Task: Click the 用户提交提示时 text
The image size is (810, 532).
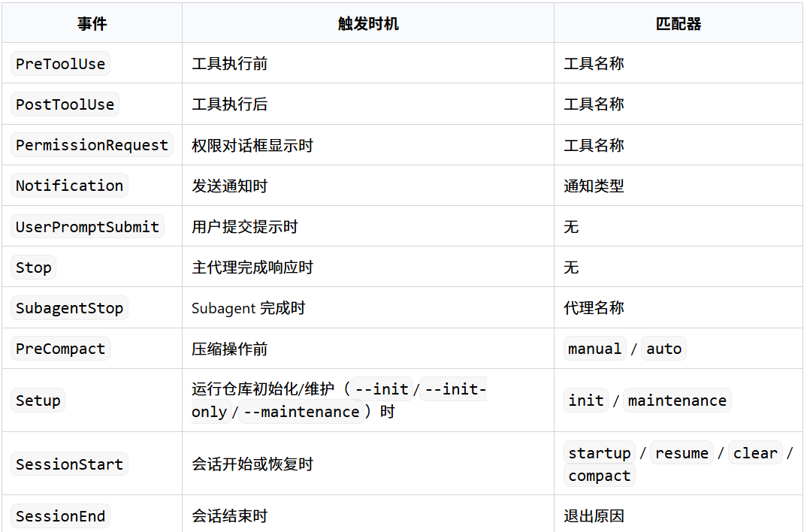Action: coord(245,226)
